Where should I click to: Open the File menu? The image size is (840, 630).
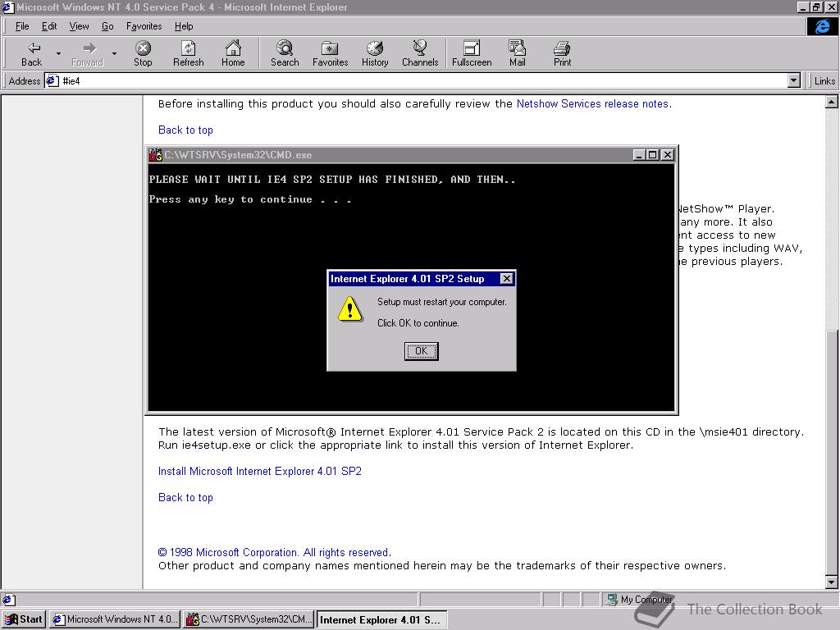tap(22, 26)
